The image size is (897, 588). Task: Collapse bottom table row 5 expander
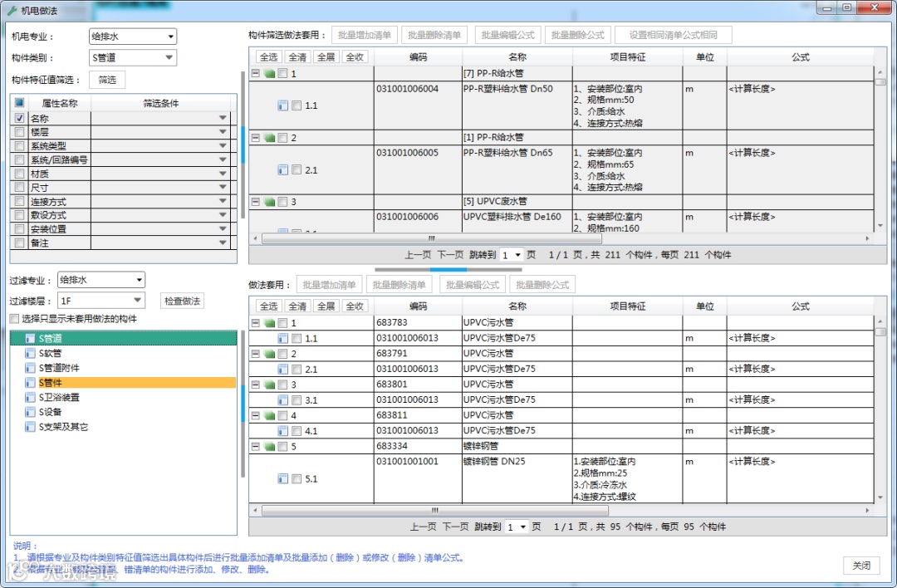(x=255, y=446)
